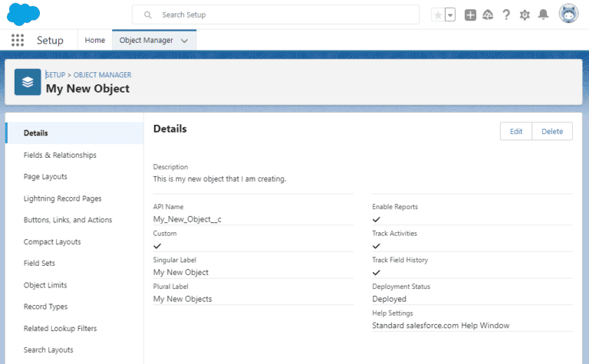The height and width of the screenshot is (364, 589).
Task: Click the Search Setup field
Action: (276, 15)
